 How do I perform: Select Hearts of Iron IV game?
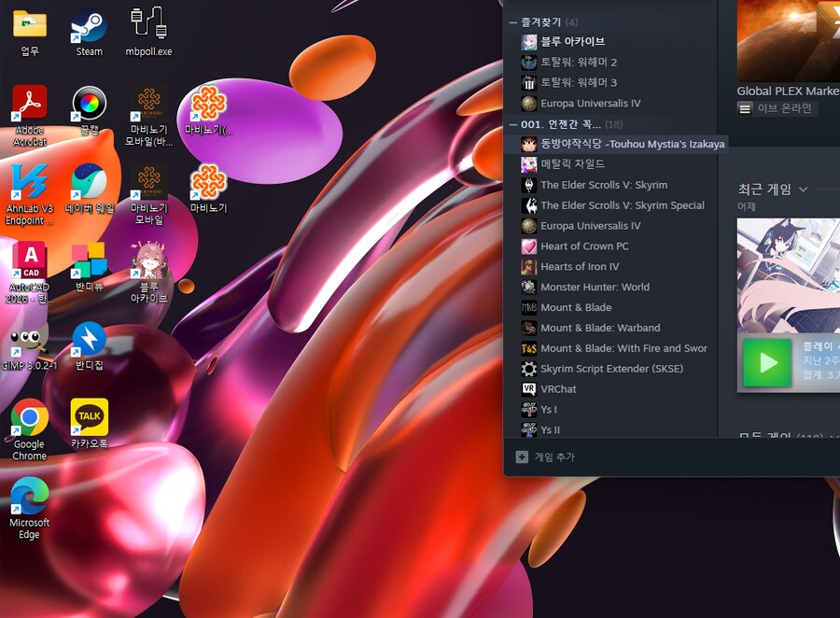pyautogui.click(x=610, y=266)
